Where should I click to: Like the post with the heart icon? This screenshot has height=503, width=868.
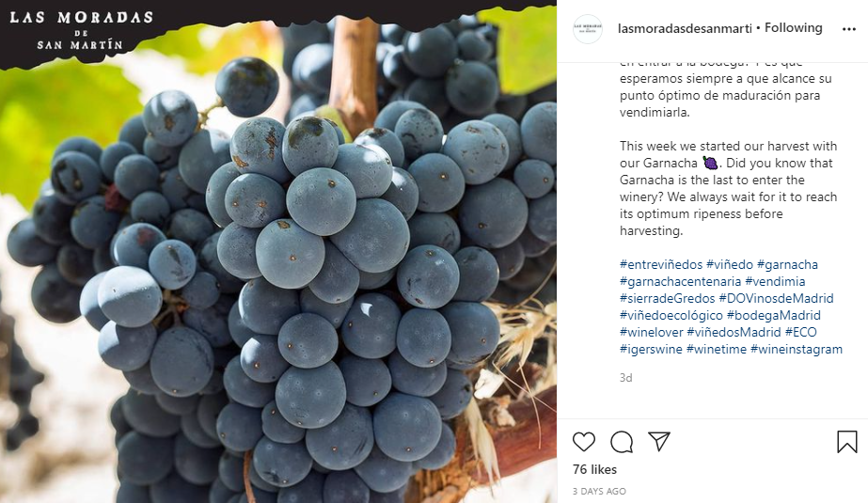(x=584, y=442)
